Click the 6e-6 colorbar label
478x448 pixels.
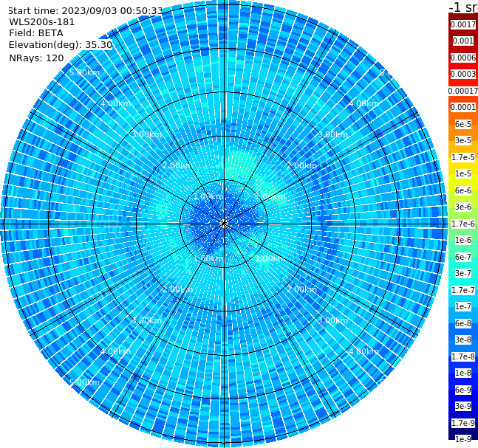(x=463, y=190)
